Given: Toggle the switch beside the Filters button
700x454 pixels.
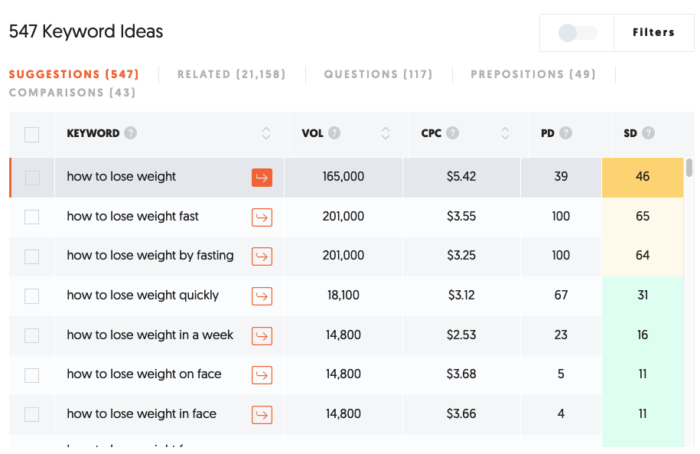Looking at the screenshot, I should [577, 33].
